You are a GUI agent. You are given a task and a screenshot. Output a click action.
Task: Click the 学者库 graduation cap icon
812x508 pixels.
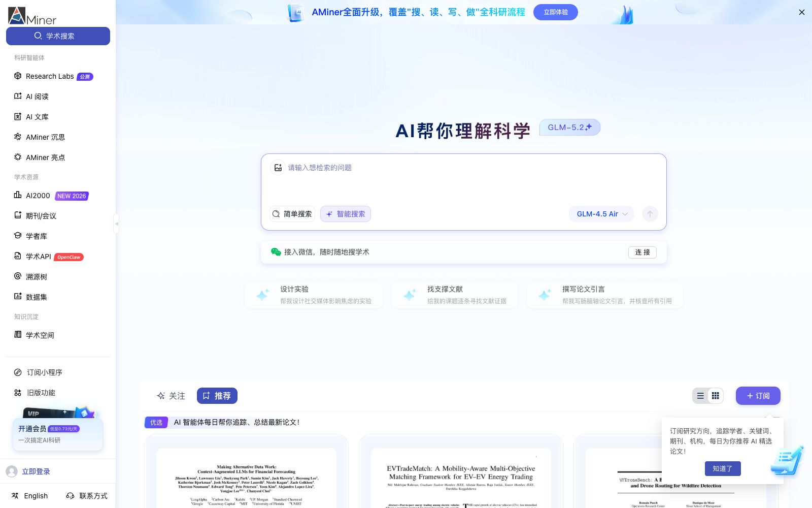coord(18,236)
